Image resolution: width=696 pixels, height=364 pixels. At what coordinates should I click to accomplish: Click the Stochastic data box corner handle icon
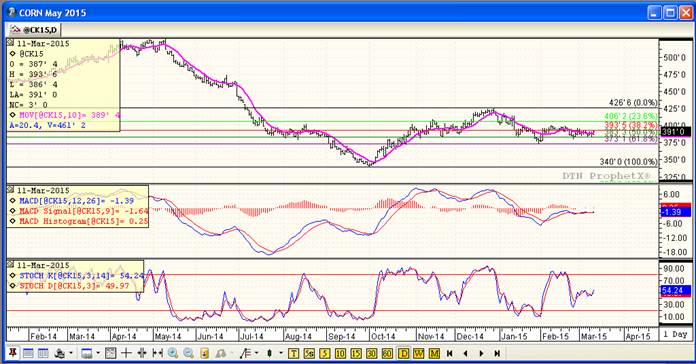11,265
